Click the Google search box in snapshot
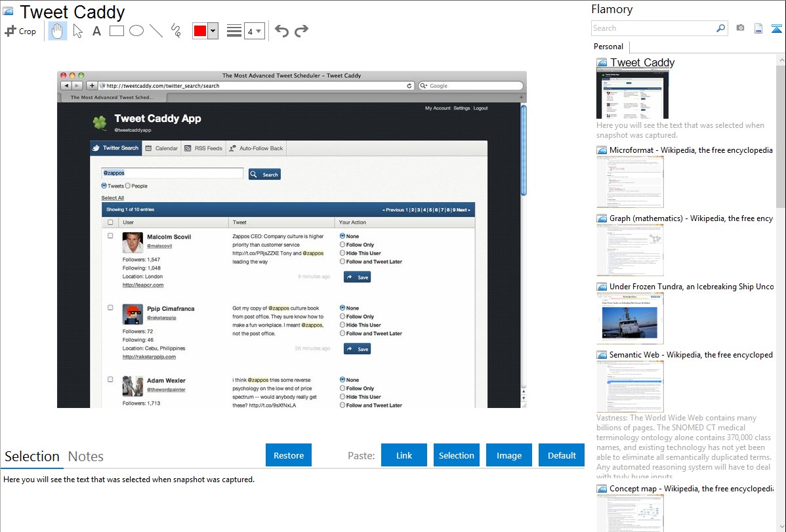Image resolution: width=786 pixels, height=532 pixels. 471,86
